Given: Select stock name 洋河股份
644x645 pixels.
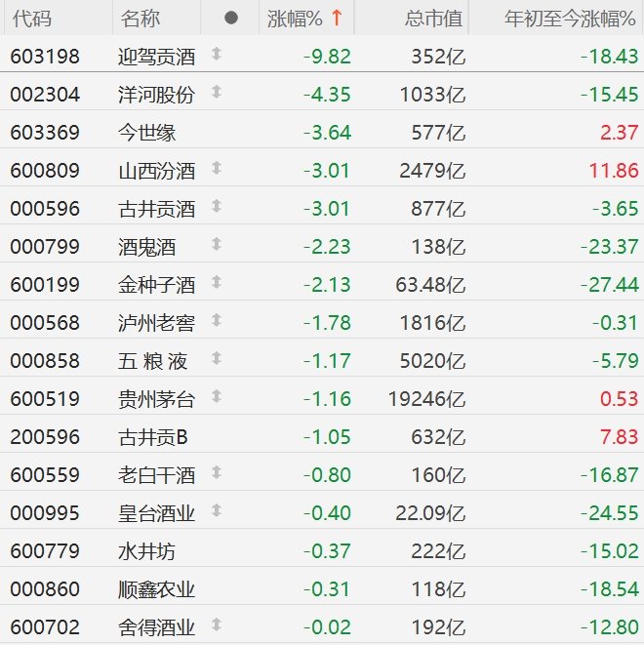Looking at the screenshot, I should 156,95.
